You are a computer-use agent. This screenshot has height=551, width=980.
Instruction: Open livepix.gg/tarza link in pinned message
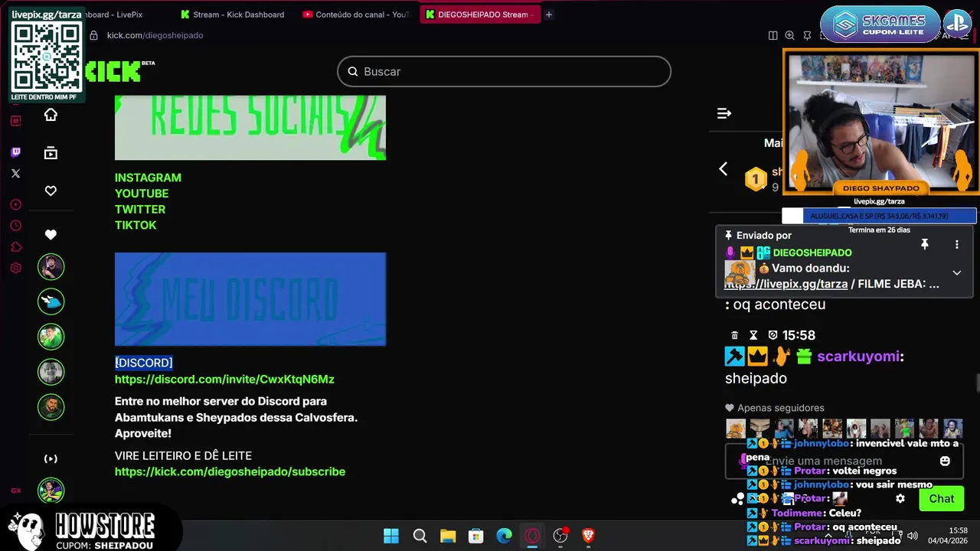786,284
